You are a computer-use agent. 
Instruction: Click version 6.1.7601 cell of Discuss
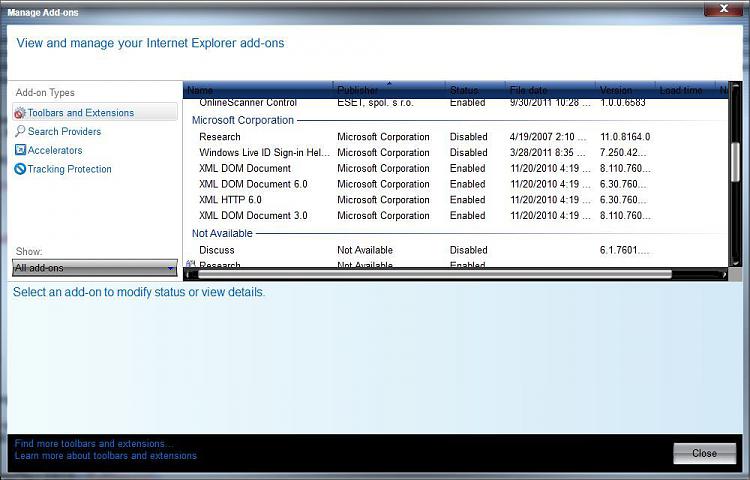[625, 250]
